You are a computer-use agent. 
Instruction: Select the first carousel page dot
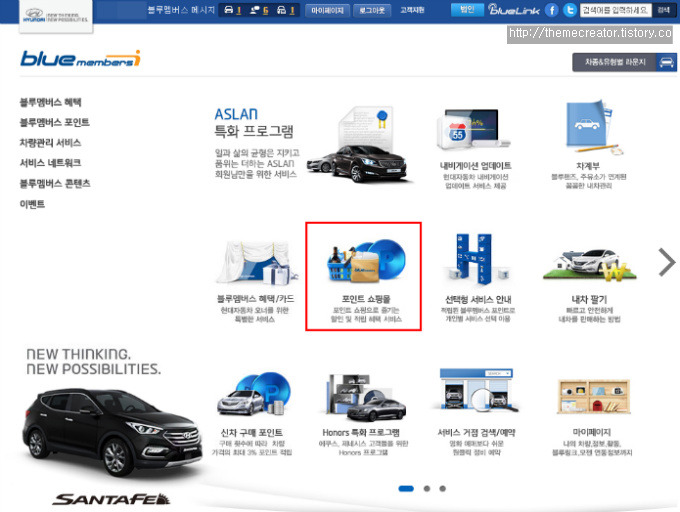[406, 489]
